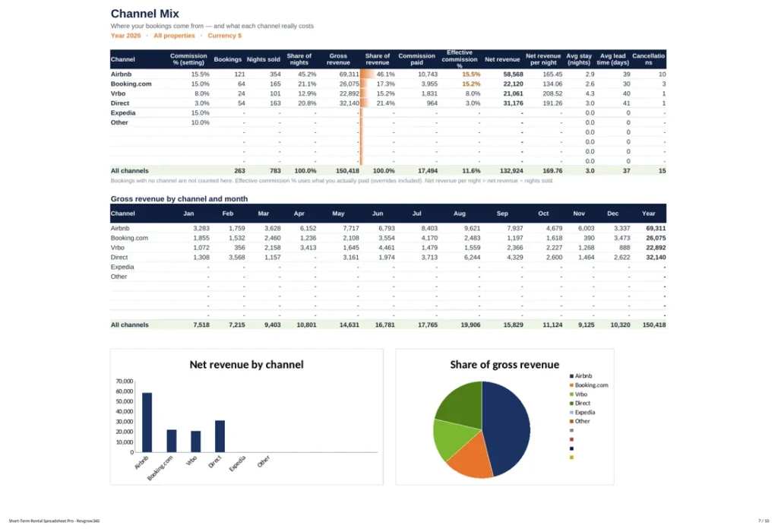This screenshot has width=778, height=532.
Task: Select the Booking.com row label in the top table
Action: 131,84
